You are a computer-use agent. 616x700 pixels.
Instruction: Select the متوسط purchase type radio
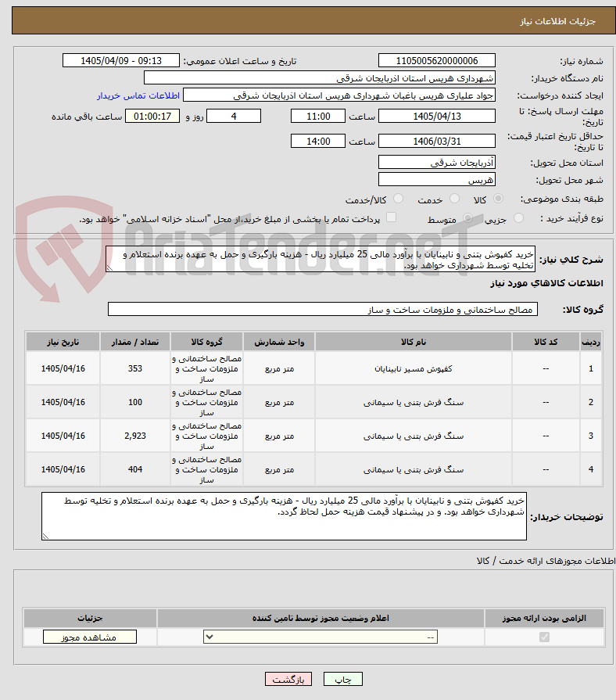click(x=467, y=218)
